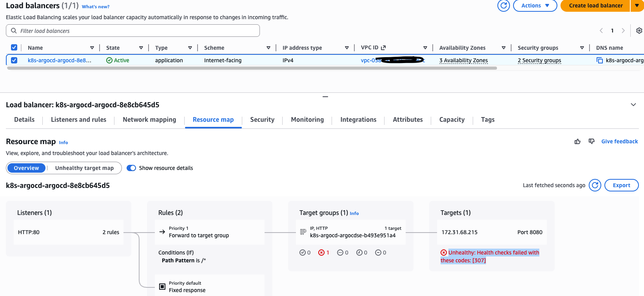Expand the Create load balancer split arrow
Image resolution: width=644 pixels, height=296 pixels.
coord(637,5)
